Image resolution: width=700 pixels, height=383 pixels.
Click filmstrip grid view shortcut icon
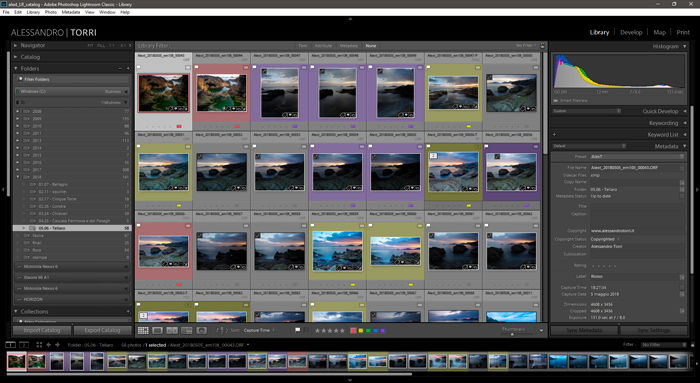39,345
